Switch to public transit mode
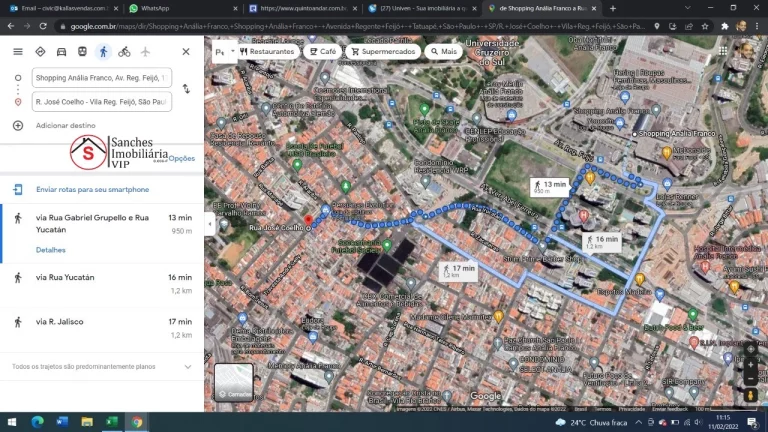This screenshot has width=768, height=432. pos(82,51)
